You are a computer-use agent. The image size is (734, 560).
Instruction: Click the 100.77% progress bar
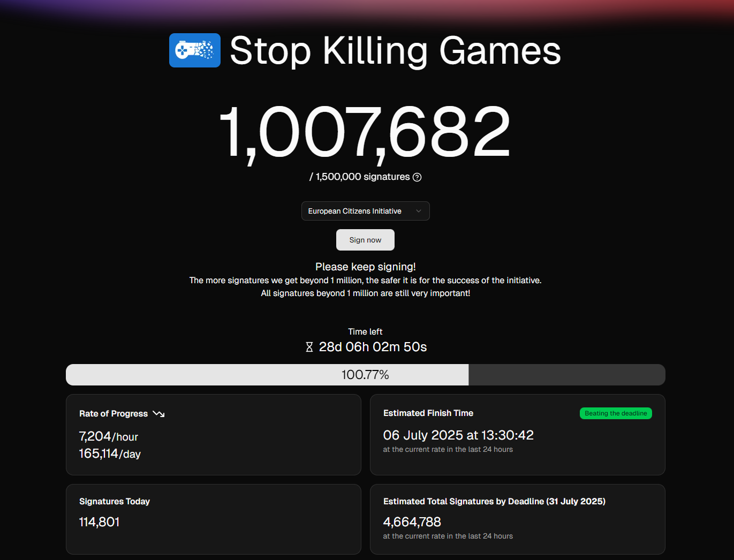coord(366,375)
